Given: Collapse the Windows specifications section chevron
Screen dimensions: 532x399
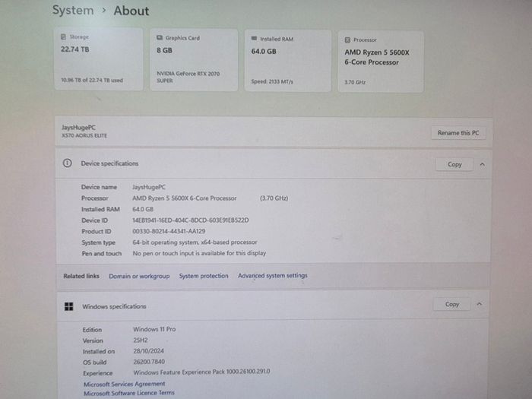Looking at the screenshot, I should point(480,304).
